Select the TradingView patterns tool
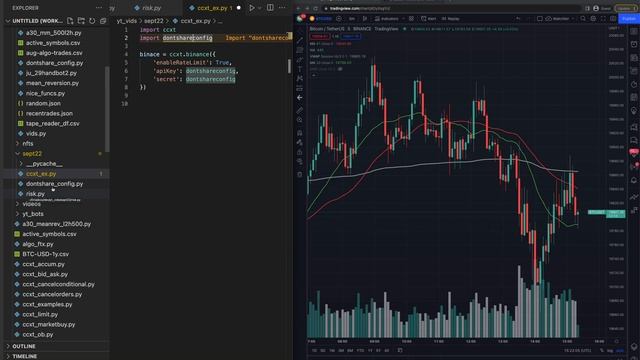 pyautogui.click(x=300, y=78)
